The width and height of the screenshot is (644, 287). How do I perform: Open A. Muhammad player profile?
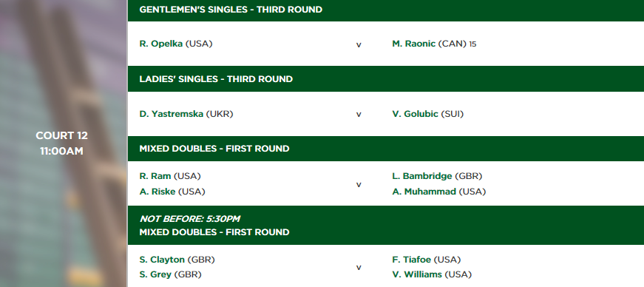[424, 192]
